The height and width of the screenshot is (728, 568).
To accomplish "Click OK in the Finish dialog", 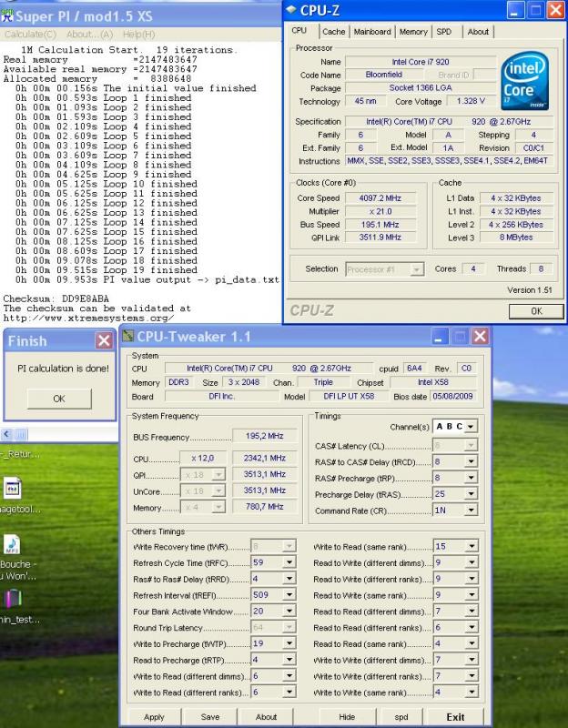I will (x=59, y=399).
